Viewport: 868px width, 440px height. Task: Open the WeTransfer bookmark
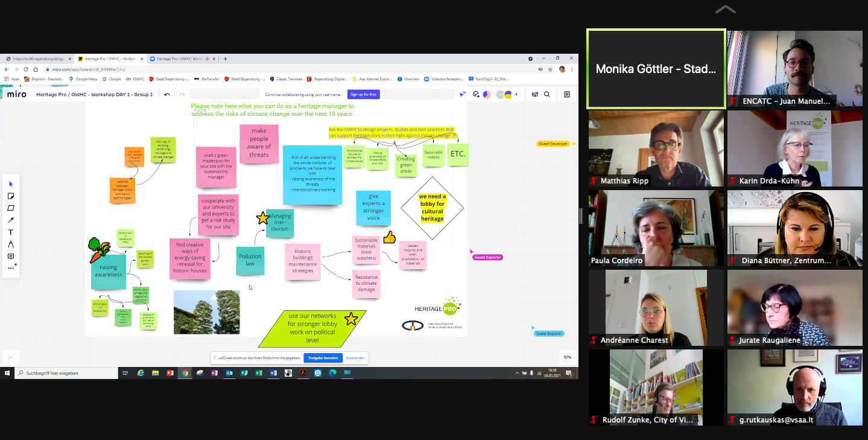(x=207, y=78)
